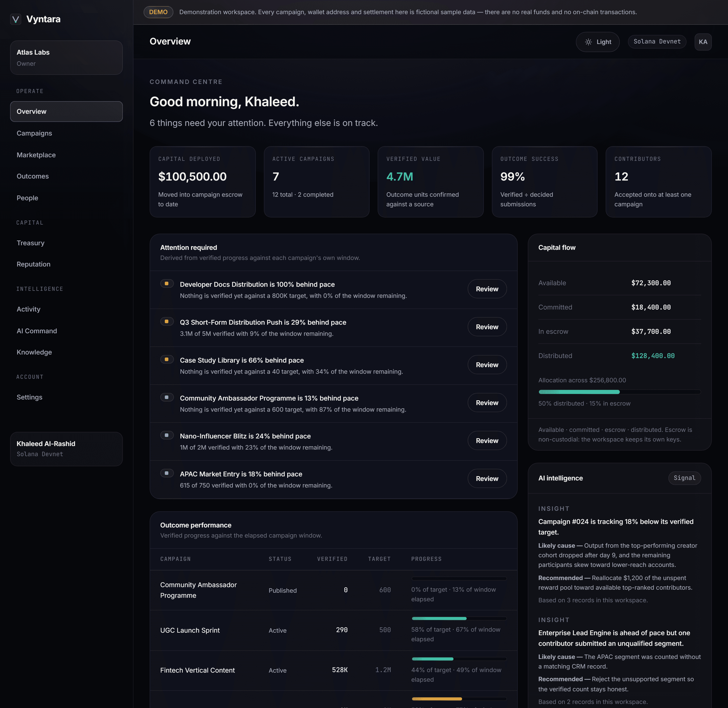Review Case Study Library alert

[487, 365]
